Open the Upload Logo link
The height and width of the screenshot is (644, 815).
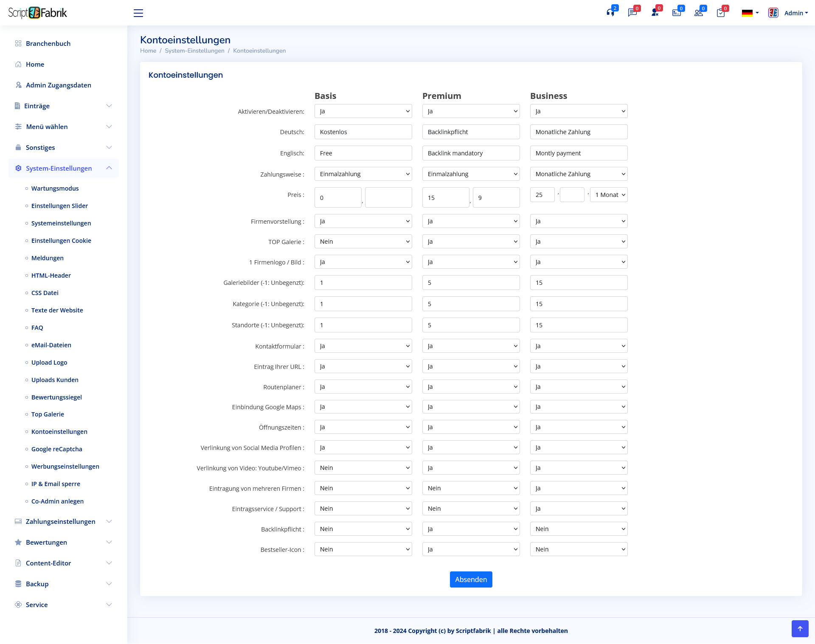coord(49,363)
